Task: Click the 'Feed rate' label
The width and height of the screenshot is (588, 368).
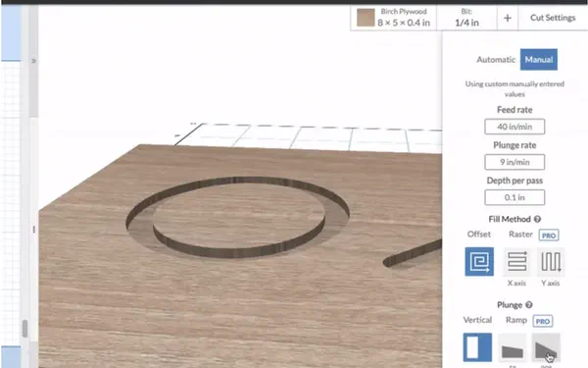Action: point(514,110)
